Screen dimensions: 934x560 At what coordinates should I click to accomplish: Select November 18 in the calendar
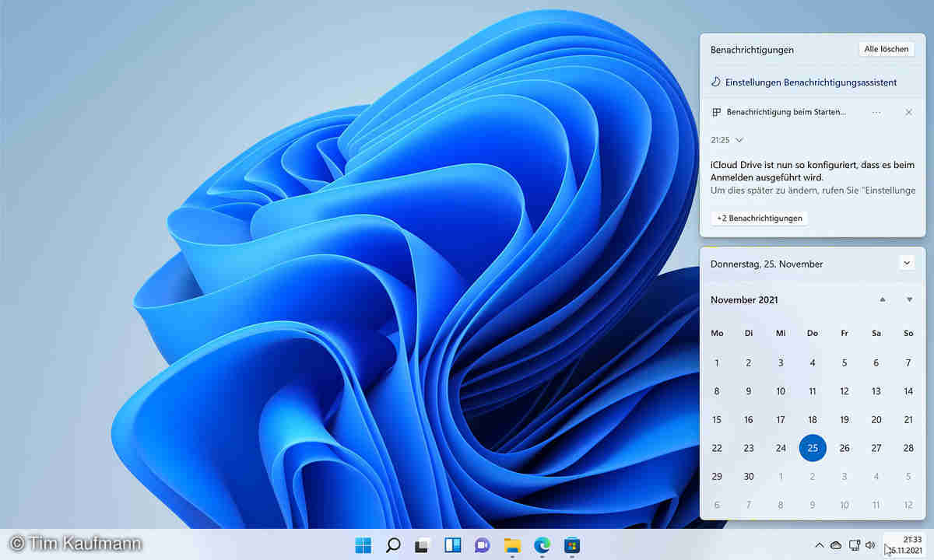click(813, 419)
